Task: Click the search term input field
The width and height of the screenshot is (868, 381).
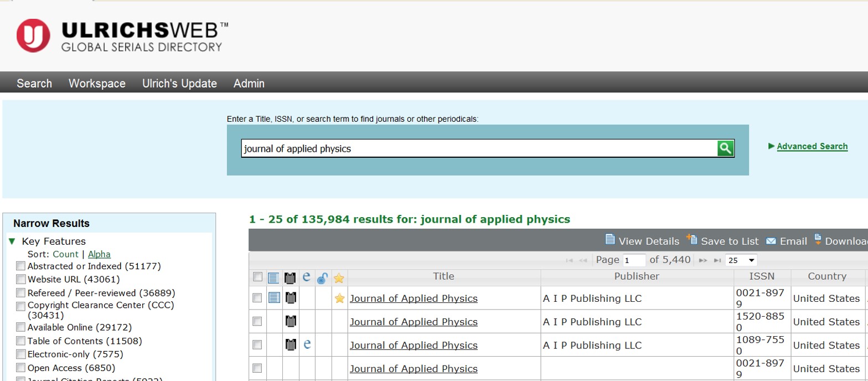Action: [479, 148]
